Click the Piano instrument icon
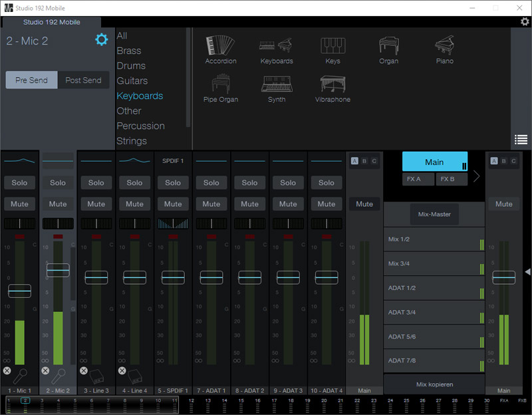The height and width of the screenshot is (415, 532). [x=444, y=47]
